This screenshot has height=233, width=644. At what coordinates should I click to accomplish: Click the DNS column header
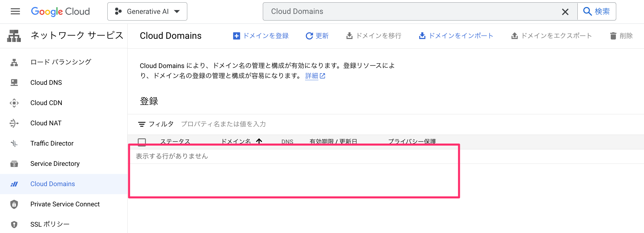(x=287, y=142)
